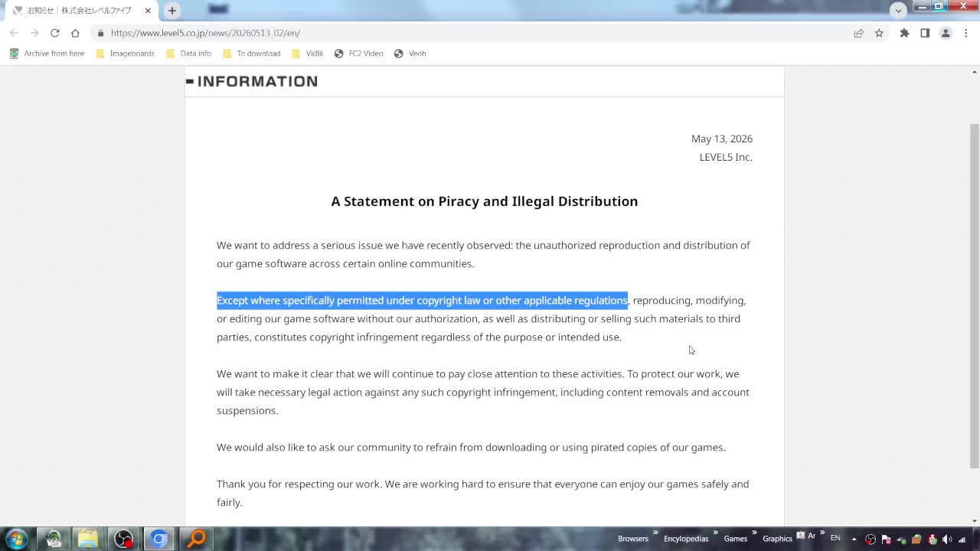Open the FC2 Video bookmark

click(359, 54)
